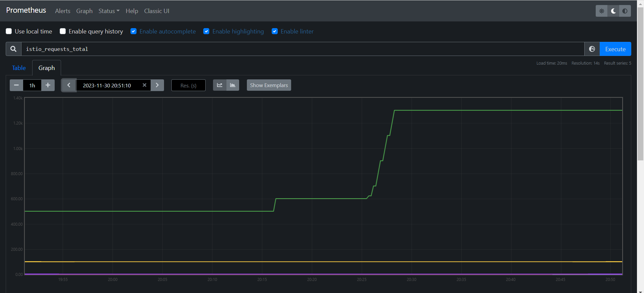Open Help in the navbar
Image resolution: width=644 pixels, height=293 pixels.
[132, 11]
